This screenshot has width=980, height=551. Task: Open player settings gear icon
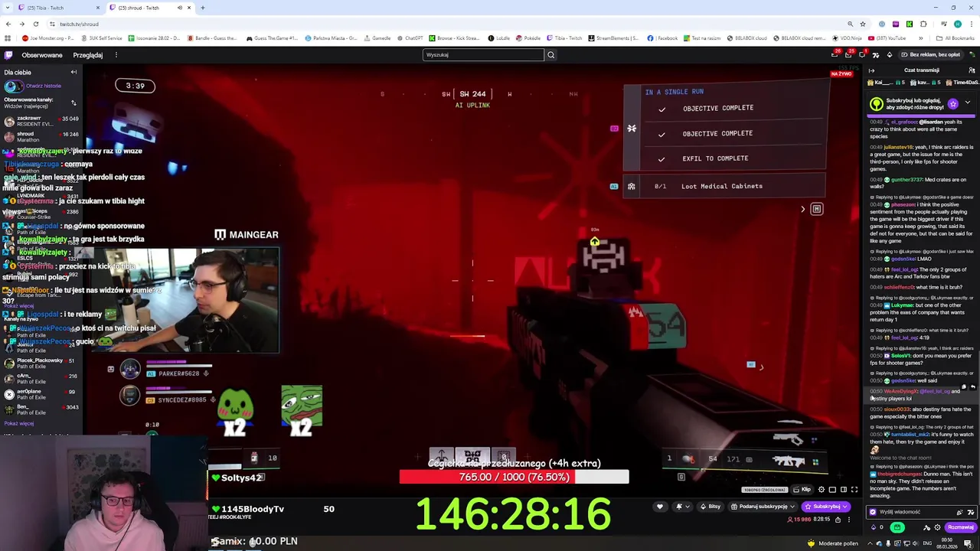pyautogui.click(x=822, y=490)
